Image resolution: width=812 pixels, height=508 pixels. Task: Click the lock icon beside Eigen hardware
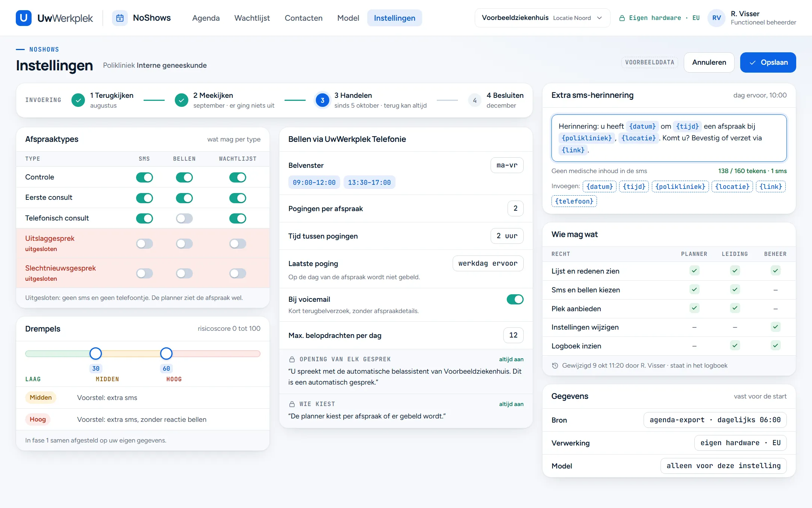(x=622, y=18)
